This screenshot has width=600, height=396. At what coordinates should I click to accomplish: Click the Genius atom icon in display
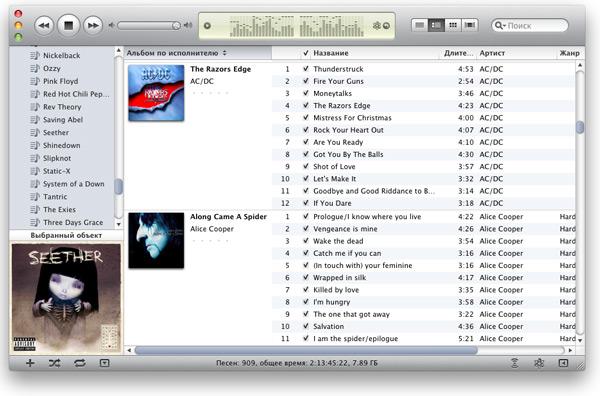(x=377, y=26)
